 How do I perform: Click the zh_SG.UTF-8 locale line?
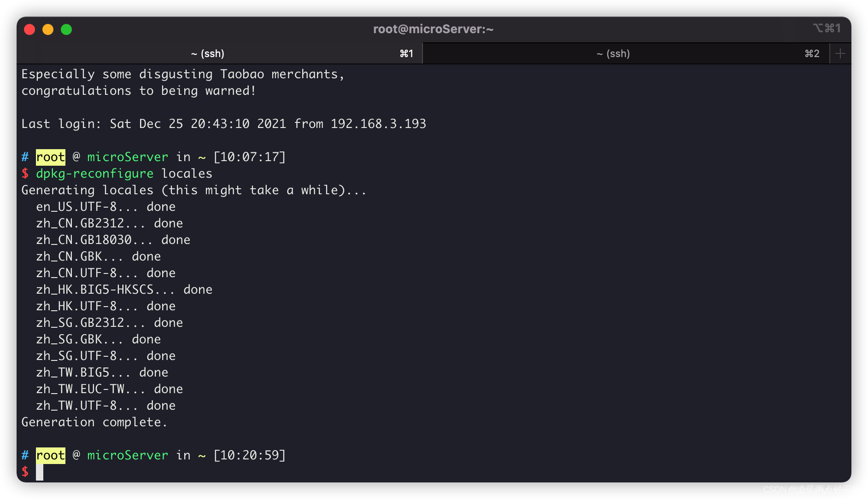click(106, 356)
